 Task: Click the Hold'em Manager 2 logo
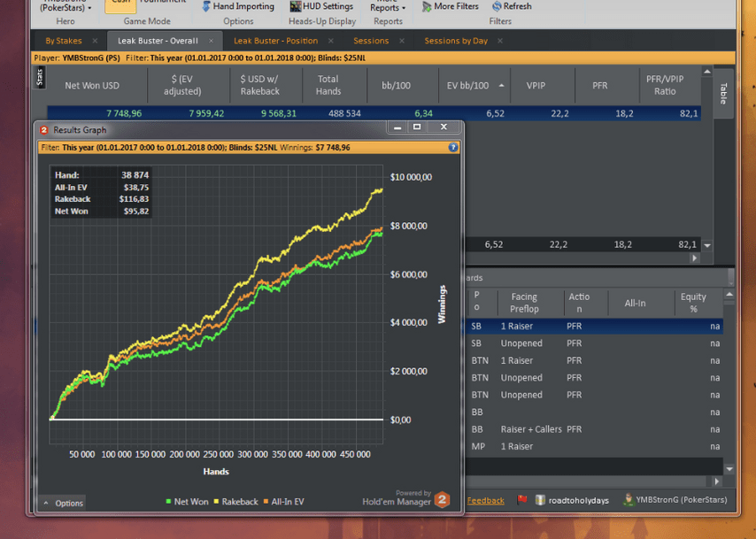coord(442,499)
